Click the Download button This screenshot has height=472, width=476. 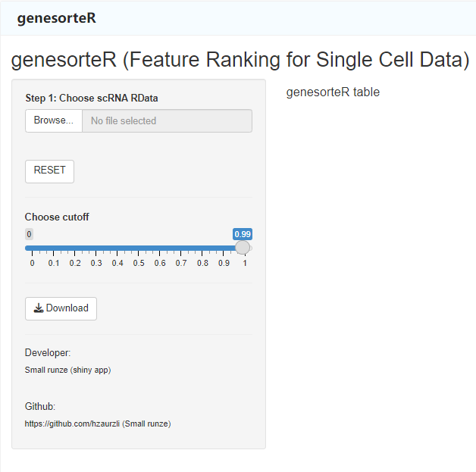click(x=61, y=308)
